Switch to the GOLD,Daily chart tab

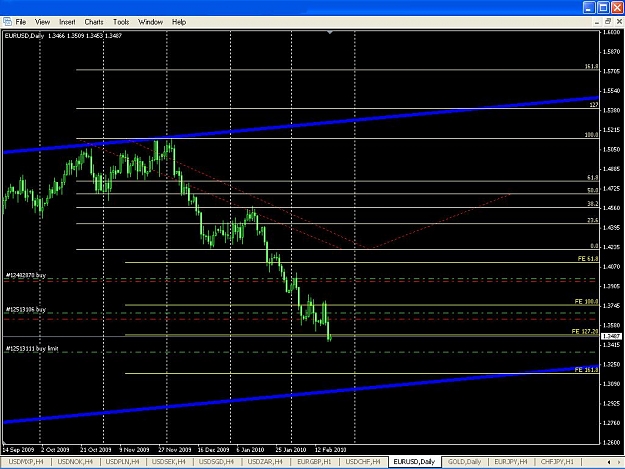[x=464, y=462]
